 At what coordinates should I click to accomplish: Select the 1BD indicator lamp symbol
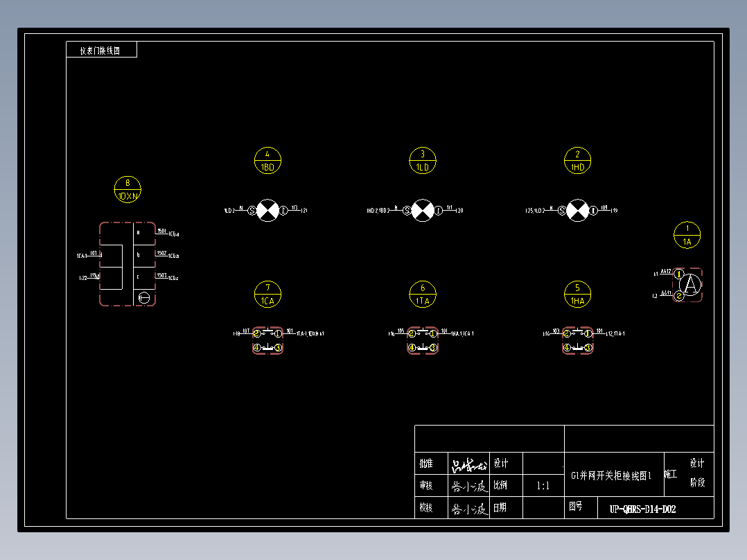[x=267, y=210]
